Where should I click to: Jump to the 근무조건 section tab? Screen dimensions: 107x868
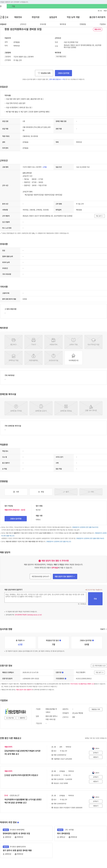point(23,24)
